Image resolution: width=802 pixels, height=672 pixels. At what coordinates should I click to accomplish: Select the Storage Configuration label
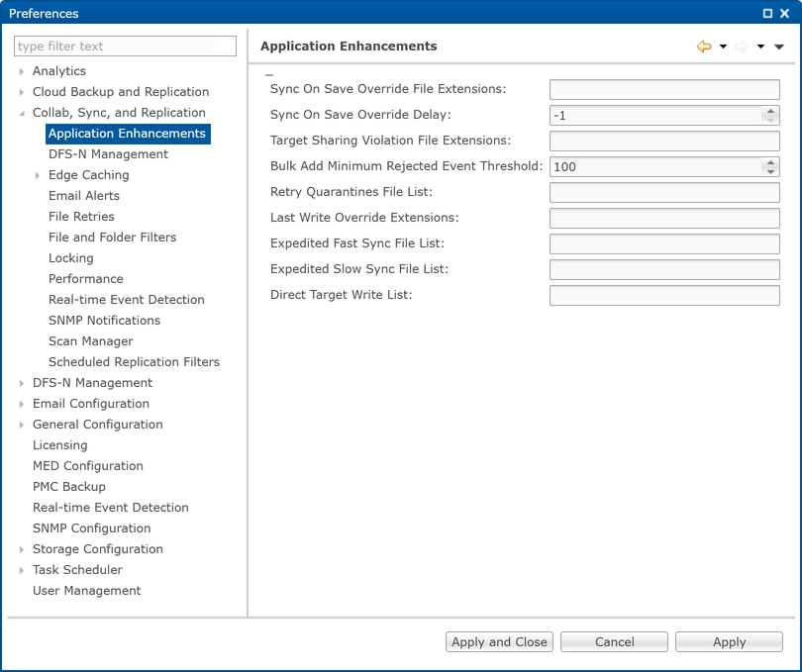[98, 549]
